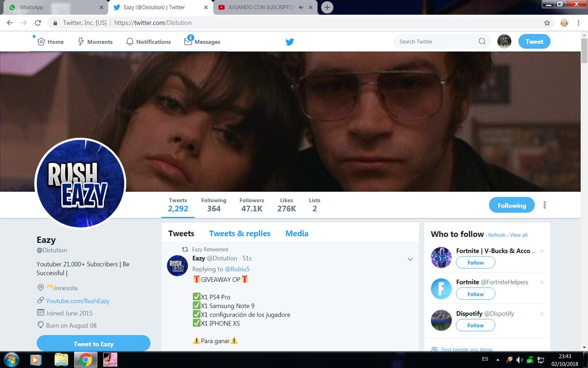
Task: Follow @Dispotify
Action: coord(475,325)
